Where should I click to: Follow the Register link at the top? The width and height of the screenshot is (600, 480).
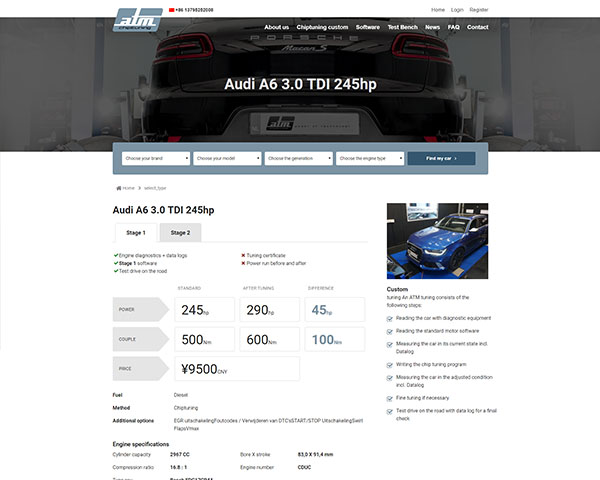tap(479, 9)
